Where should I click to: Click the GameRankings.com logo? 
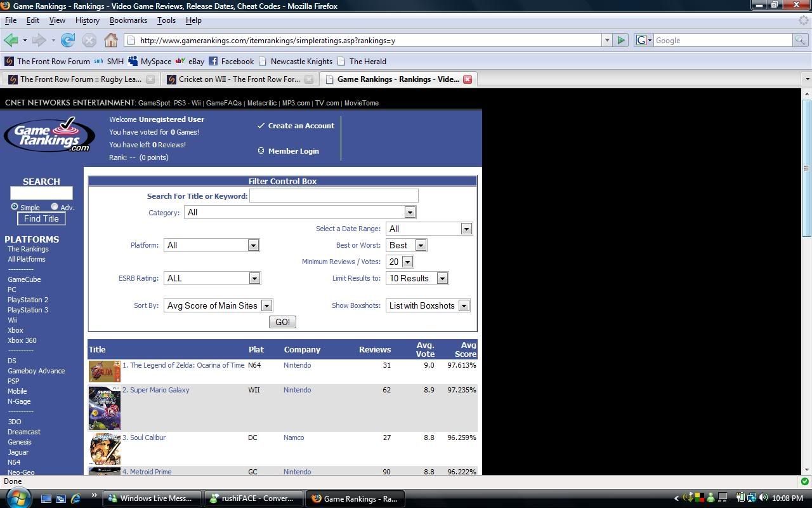tap(49, 135)
